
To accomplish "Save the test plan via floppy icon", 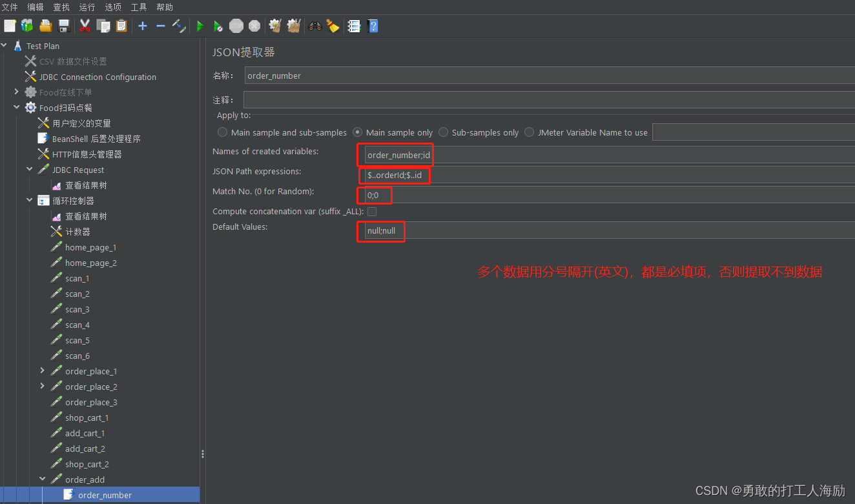I will coord(63,26).
